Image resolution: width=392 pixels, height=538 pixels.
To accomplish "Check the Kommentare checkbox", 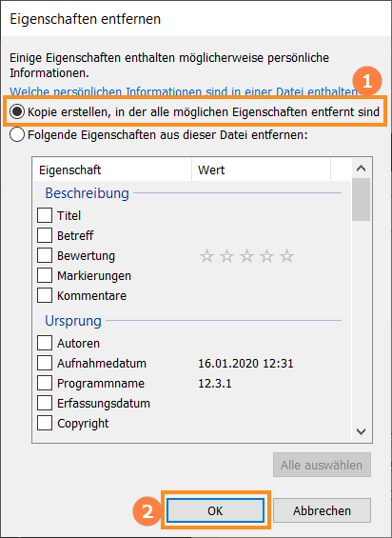I will 45,295.
